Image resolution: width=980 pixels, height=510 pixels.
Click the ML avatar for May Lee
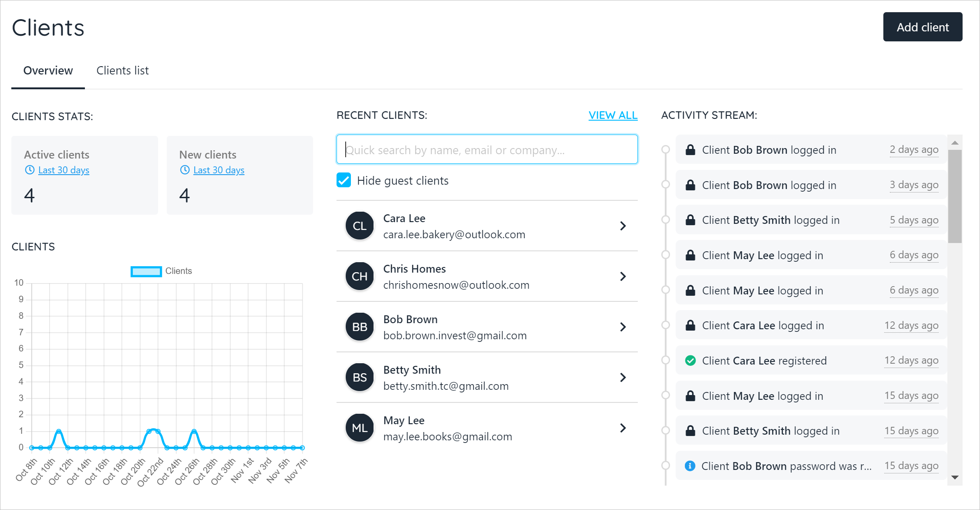(359, 428)
